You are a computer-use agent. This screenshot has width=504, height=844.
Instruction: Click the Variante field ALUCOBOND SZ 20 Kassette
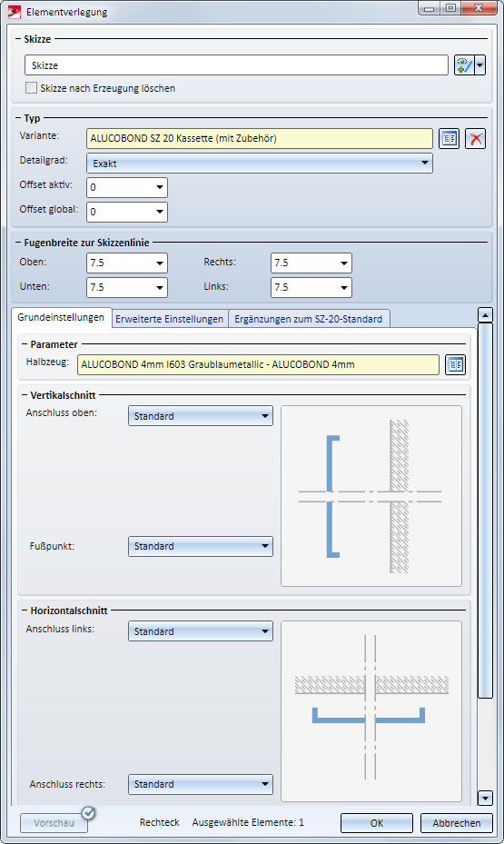(x=259, y=138)
